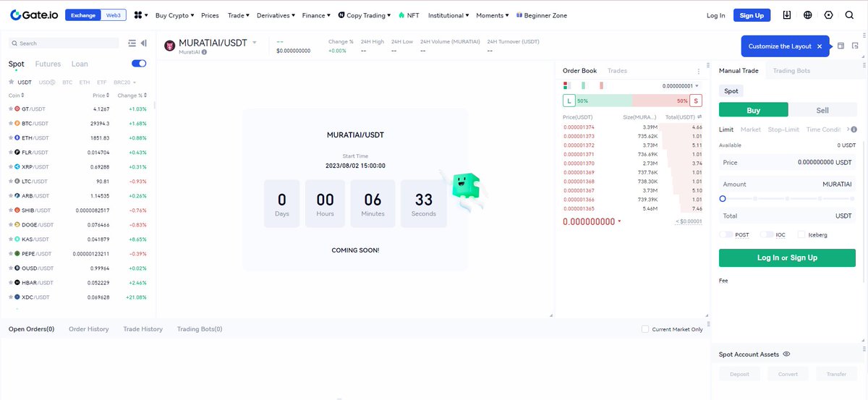868x400 pixels.
Task: Open the BRC20 filter dropdown
Action: click(124, 82)
